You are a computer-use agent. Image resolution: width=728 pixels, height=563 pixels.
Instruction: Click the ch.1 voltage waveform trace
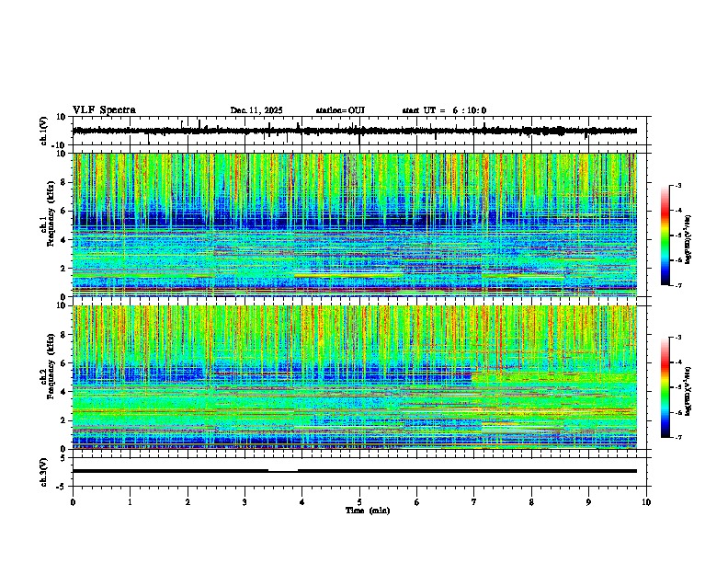[355, 131]
